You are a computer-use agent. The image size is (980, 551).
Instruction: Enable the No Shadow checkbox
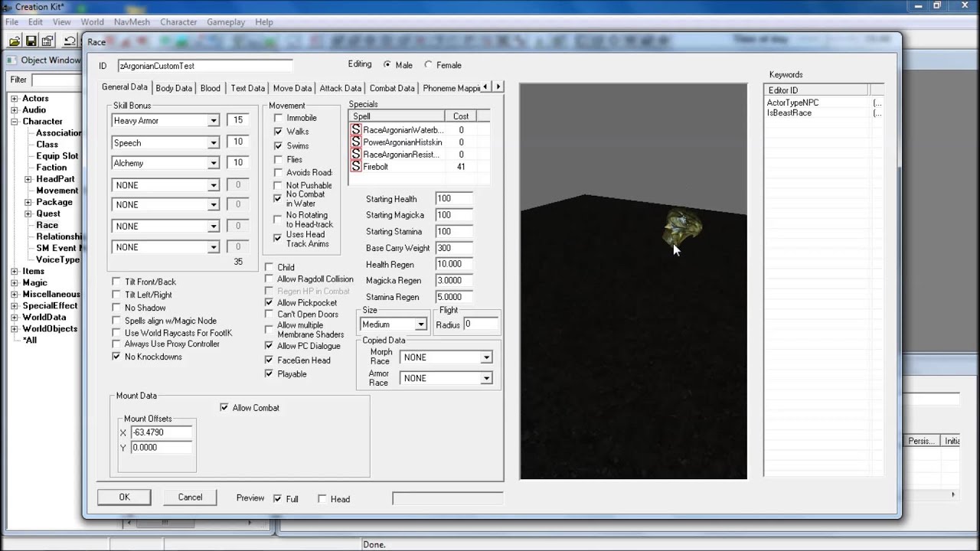click(x=116, y=308)
